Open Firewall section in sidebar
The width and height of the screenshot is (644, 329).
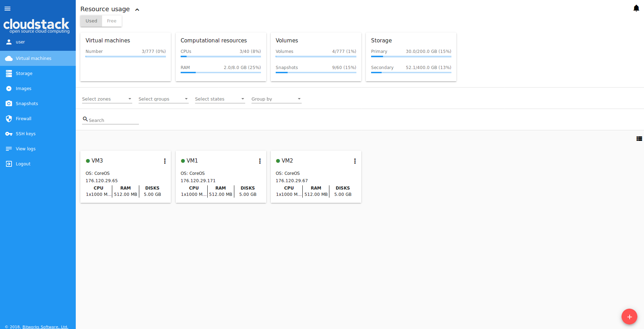click(x=24, y=119)
